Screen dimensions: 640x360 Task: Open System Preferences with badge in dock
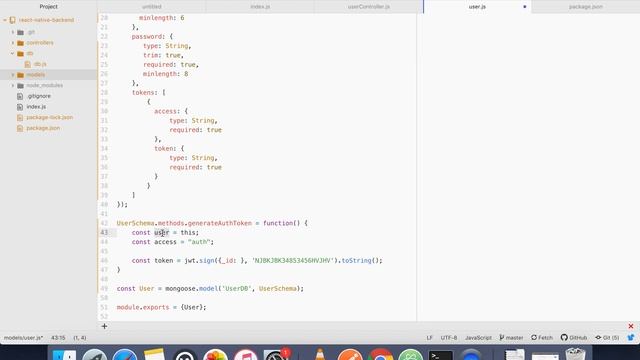click(x=276, y=354)
